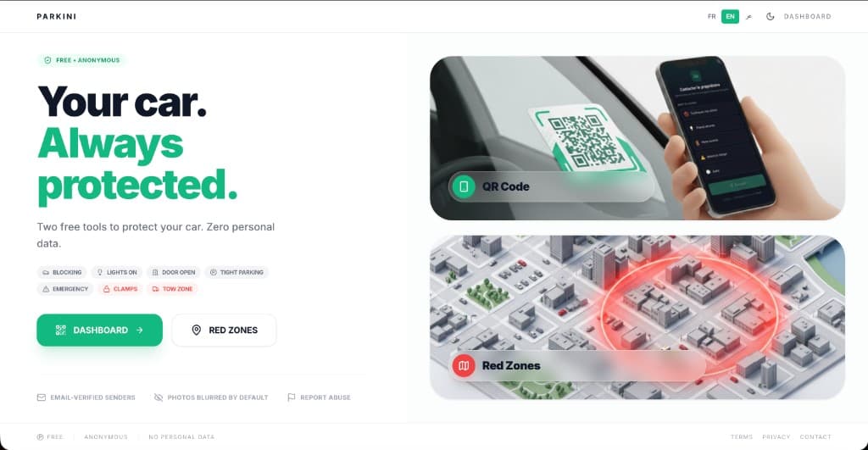
Task: Click the Emergency warning tag
Action: (x=65, y=289)
